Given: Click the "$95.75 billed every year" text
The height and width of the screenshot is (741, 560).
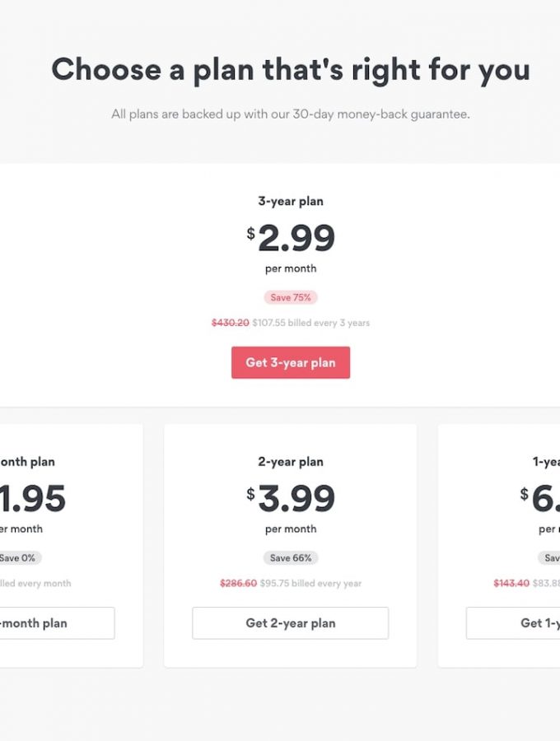Looking at the screenshot, I should point(310,583).
